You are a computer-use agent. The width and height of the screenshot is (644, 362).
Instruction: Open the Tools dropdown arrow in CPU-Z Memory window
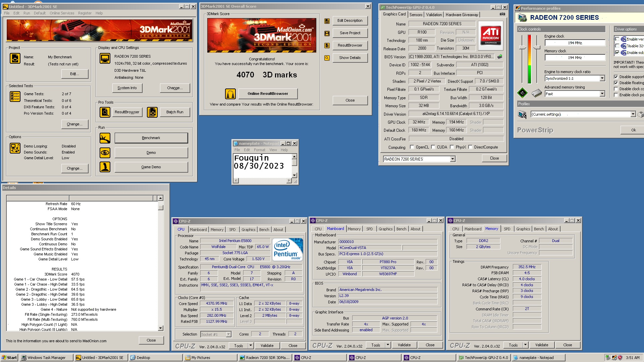coord(525,345)
